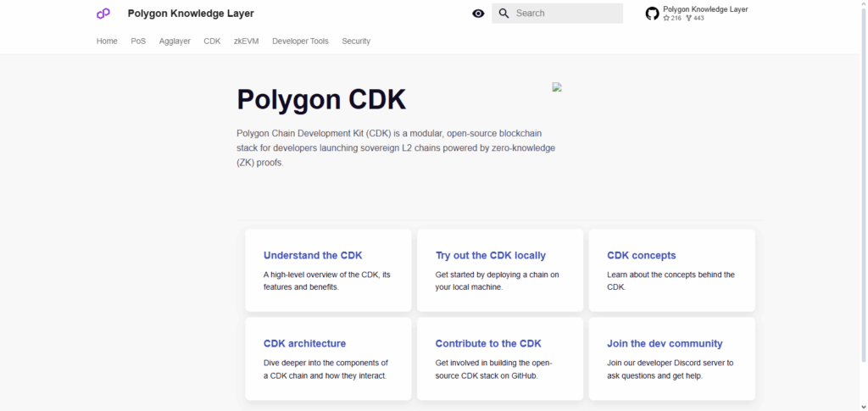Image resolution: width=868 pixels, height=411 pixels.
Task: Switch to the Agglayer tab
Action: coord(175,41)
